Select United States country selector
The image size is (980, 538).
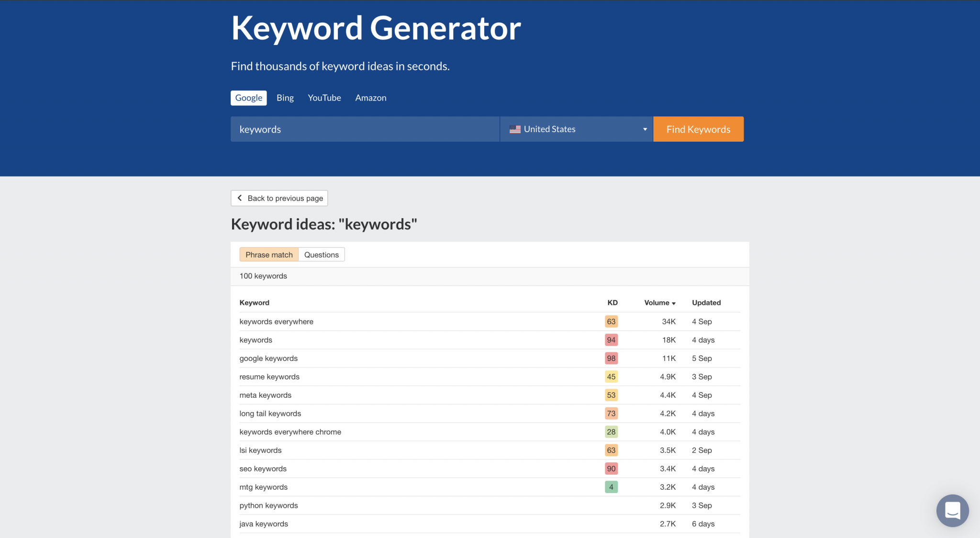[x=576, y=129]
